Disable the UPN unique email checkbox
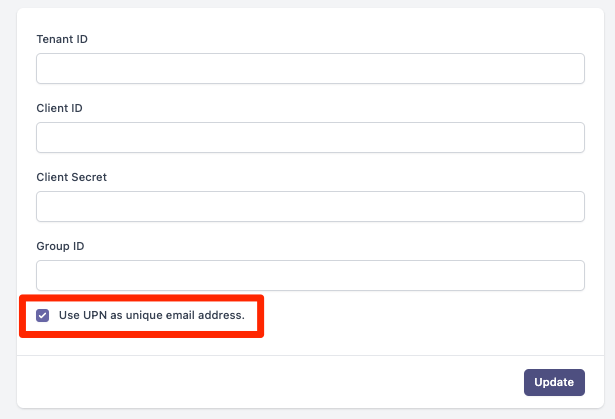The height and width of the screenshot is (419, 615). coord(42,315)
